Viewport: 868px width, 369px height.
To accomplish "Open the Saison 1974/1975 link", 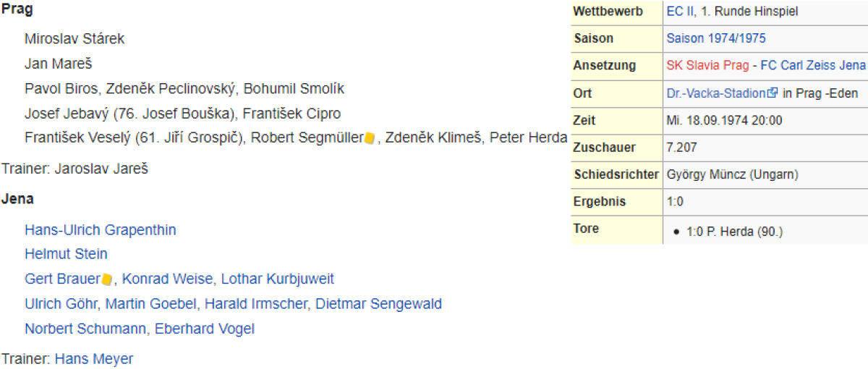I will (716, 38).
